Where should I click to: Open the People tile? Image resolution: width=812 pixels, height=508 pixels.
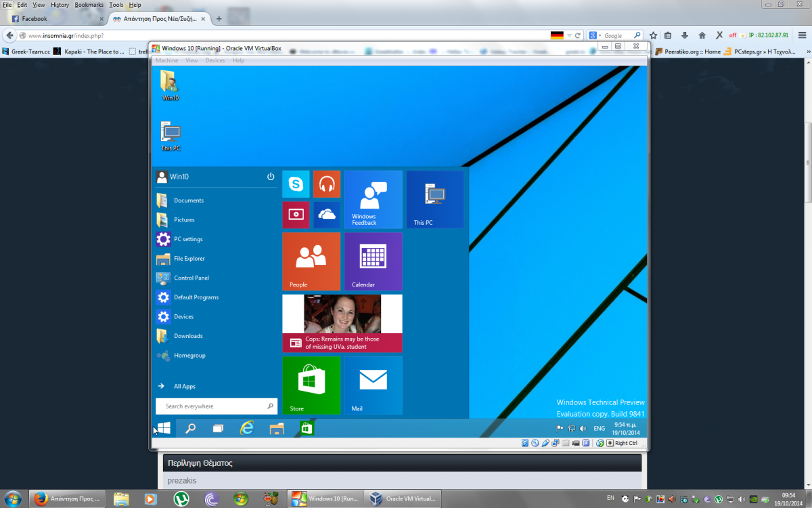coord(311,261)
